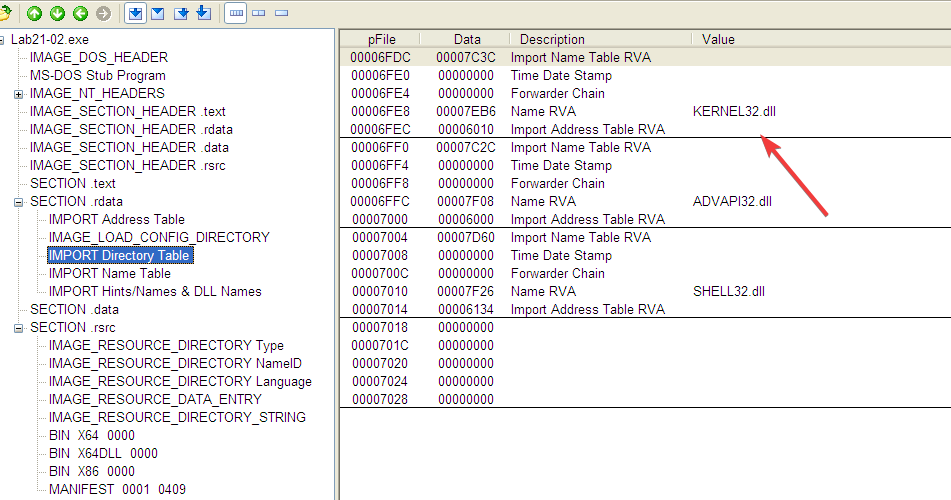
Task: Open IMPORT Name Table
Action: point(110,274)
